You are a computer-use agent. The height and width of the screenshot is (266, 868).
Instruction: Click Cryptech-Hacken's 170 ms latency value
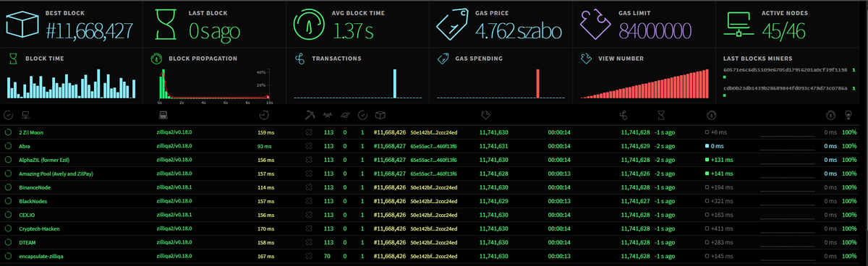265,228
